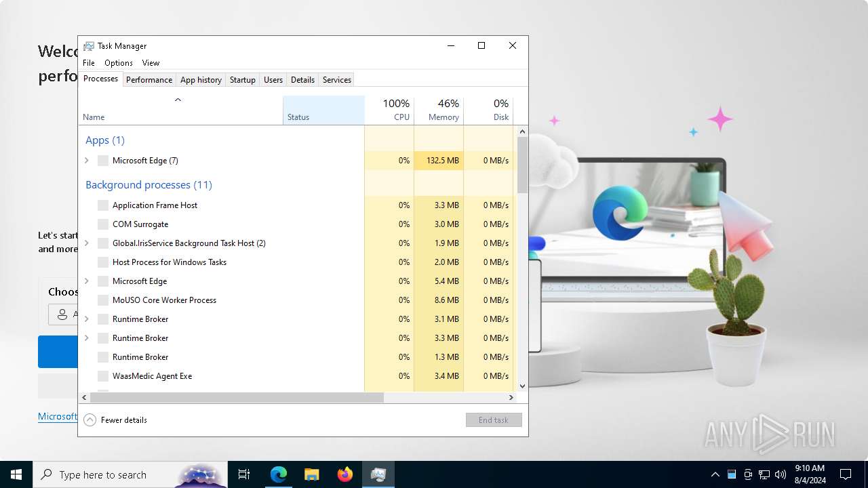Switch to the Users tab
This screenshot has height=488, width=868.
273,80
